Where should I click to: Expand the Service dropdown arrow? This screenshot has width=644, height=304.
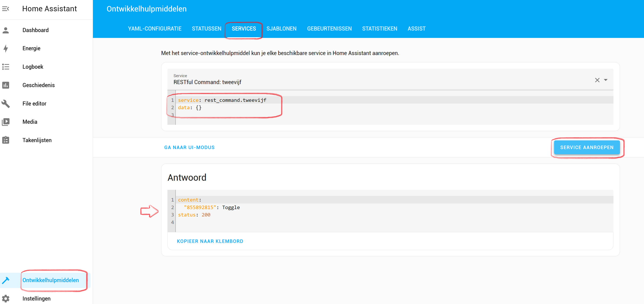[x=605, y=80]
